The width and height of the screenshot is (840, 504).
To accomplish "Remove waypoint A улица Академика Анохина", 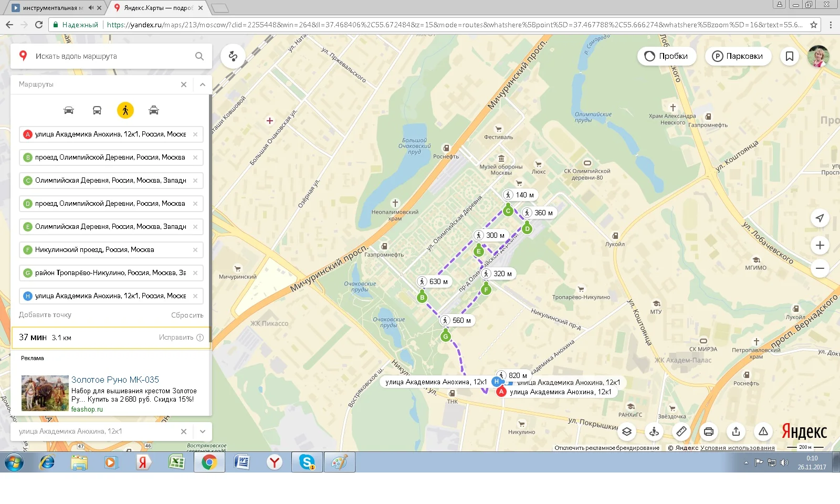I will tap(195, 134).
